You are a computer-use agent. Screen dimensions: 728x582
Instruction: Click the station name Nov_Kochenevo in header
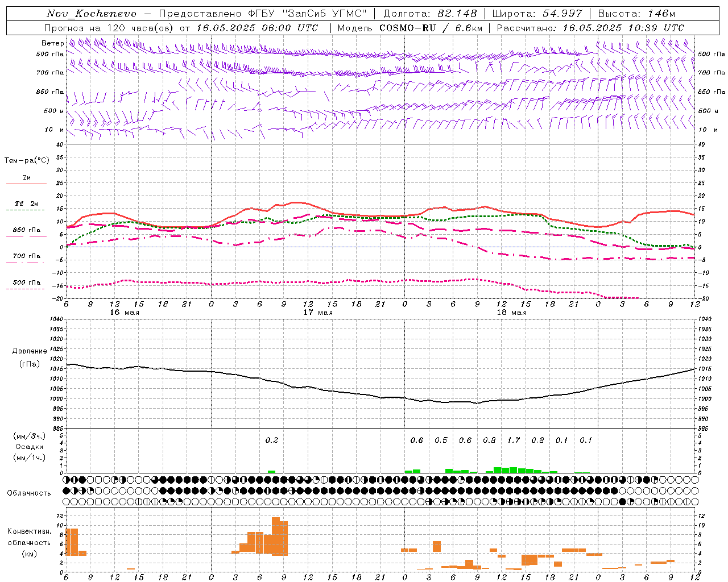click(x=92, y=14)
